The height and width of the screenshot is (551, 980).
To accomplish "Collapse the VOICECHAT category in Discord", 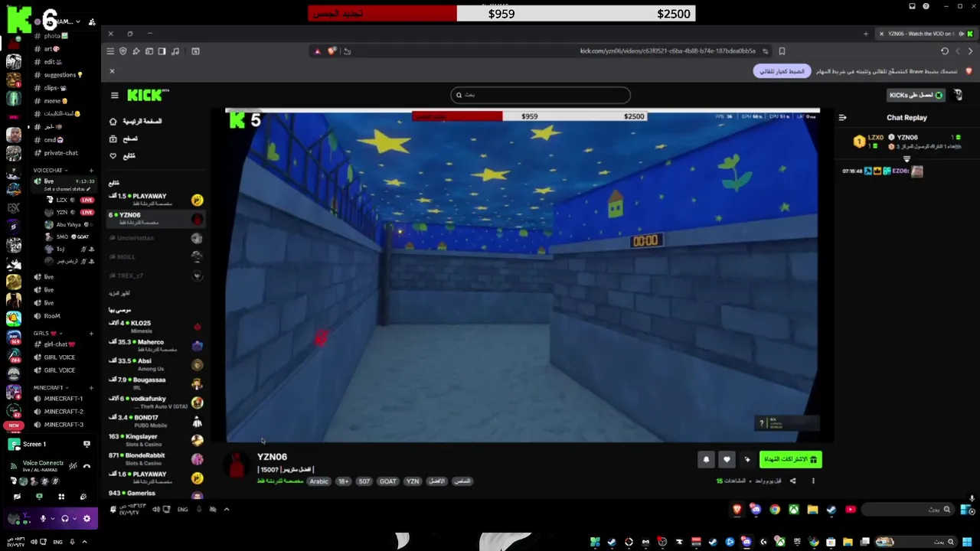I will click(51, 170).
